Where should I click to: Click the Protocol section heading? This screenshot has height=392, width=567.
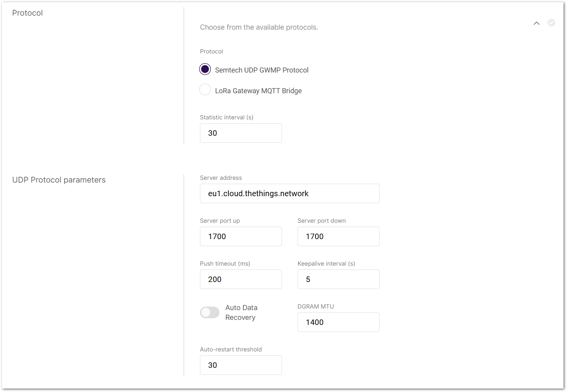click(x=27, y=13)
